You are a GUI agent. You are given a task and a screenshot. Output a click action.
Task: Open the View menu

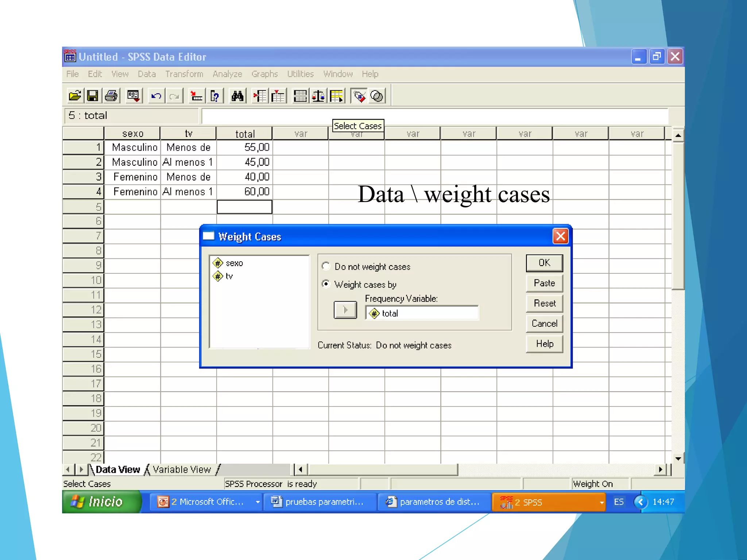(x=120, y=74)
